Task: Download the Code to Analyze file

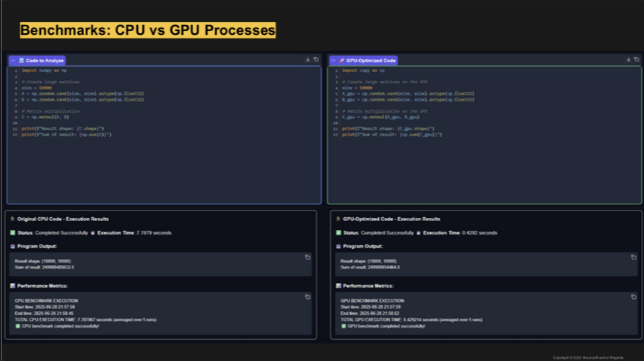Action: pyautogui.click(x=308, y=60)
